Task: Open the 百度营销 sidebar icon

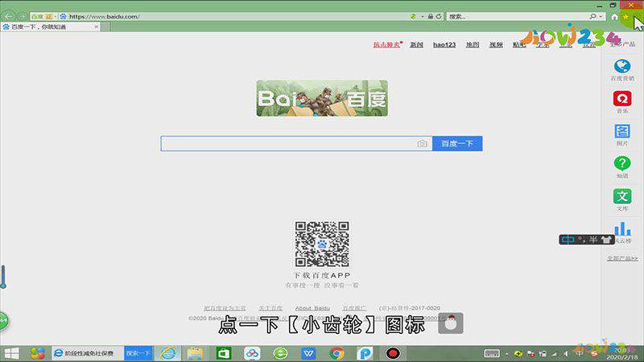Action: [x=622, y=66]
